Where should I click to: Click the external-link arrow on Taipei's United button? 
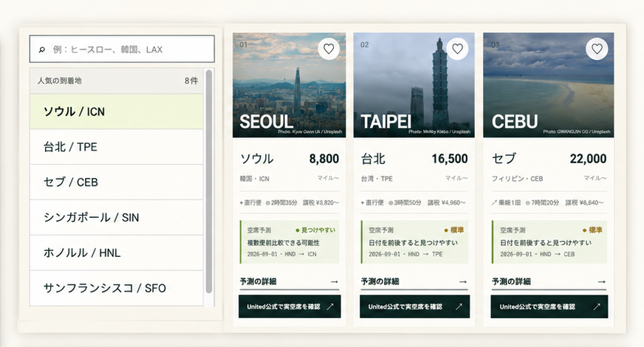459,306
